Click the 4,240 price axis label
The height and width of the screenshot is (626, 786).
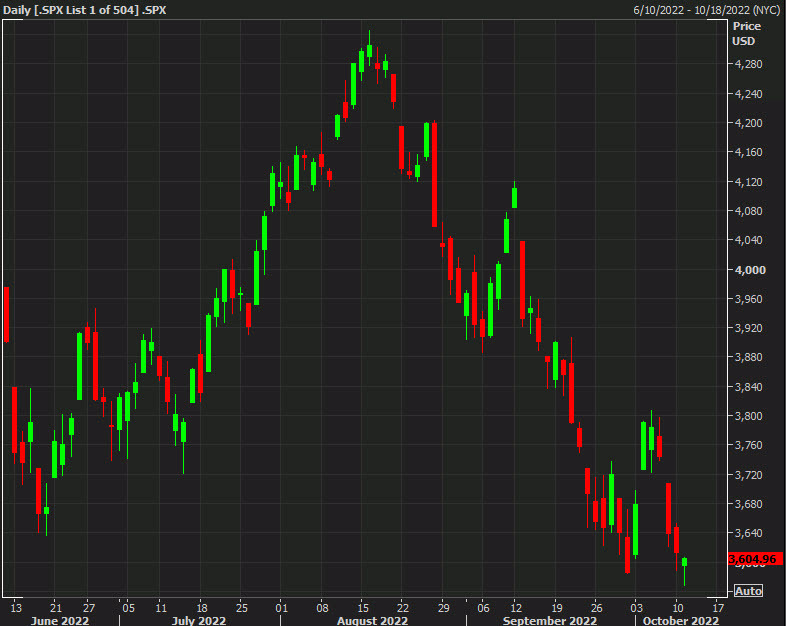tap(748, 94)
